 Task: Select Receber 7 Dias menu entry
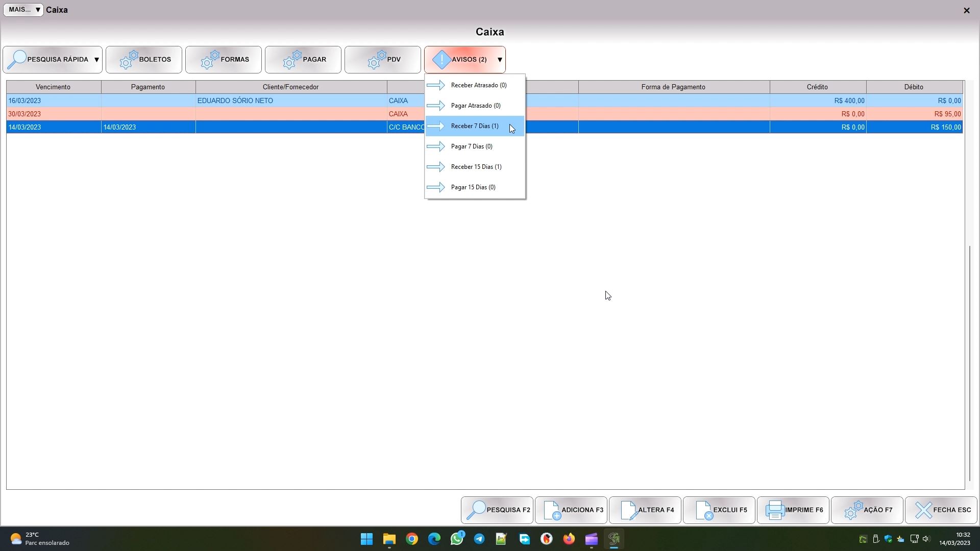[475, 126]
